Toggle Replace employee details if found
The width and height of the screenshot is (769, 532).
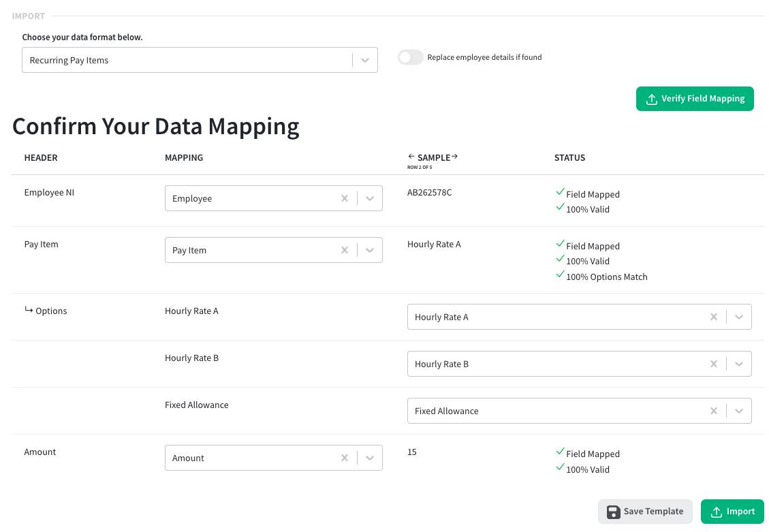point(411,57)
